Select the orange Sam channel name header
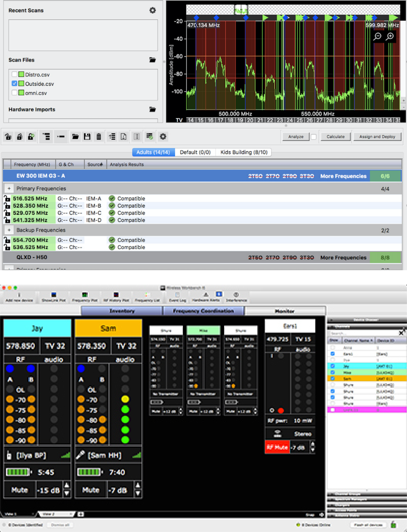 click(x=108, y=328)
